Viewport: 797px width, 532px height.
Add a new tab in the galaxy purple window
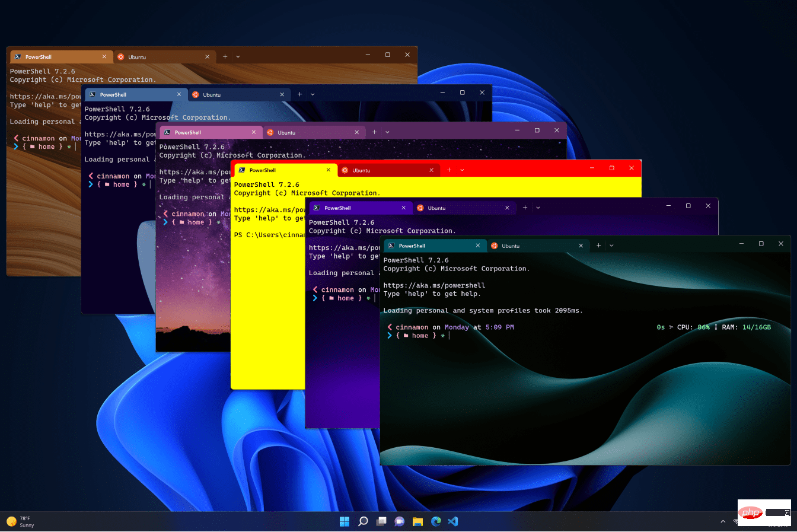[x=374, y=132]
